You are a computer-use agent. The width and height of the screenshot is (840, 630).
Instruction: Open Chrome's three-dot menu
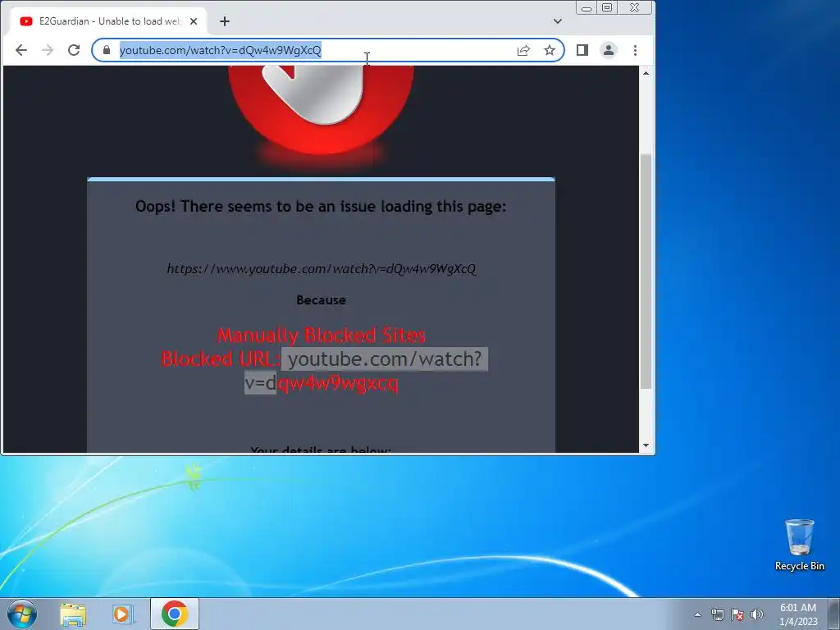(x=636, y=50)
